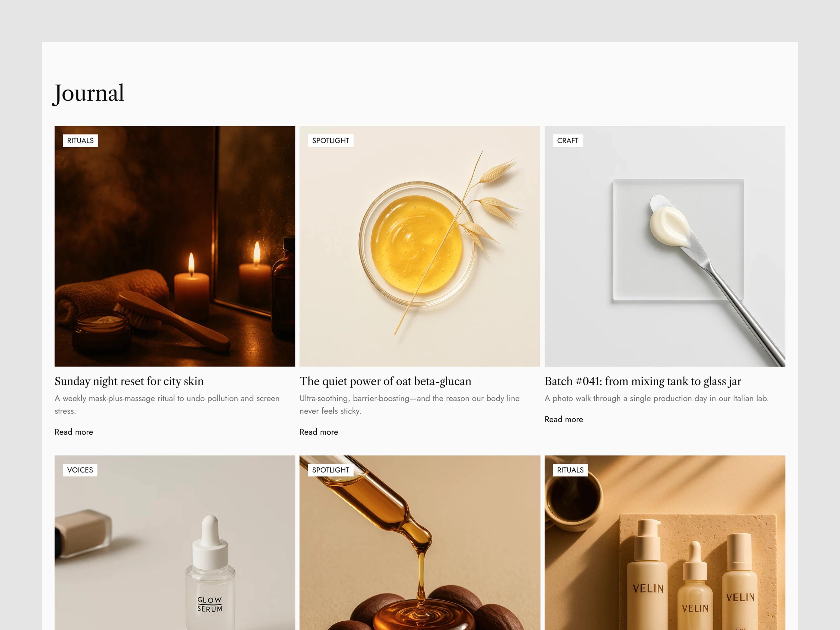Open the RITUALS tag on the candlelit article

pyautogui.click(x=80, y=140)
